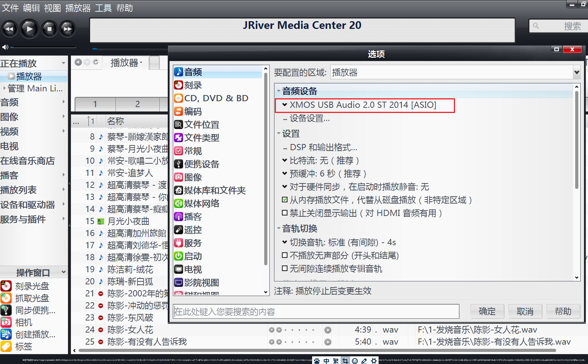Skip to the previous track
The image size is (588, 364).
pyautogui.click(x=10, y=29)
